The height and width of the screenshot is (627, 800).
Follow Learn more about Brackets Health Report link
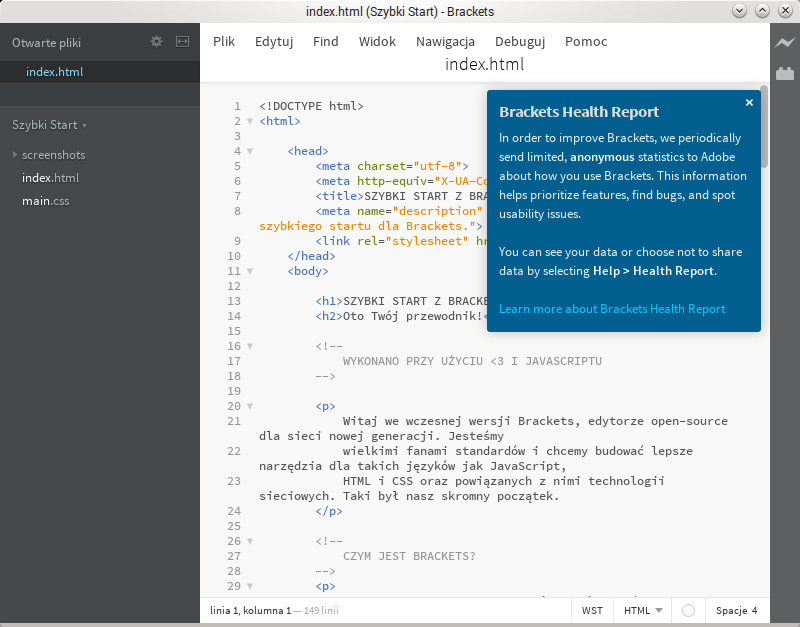pyautogui.click(x=612, y=309)
